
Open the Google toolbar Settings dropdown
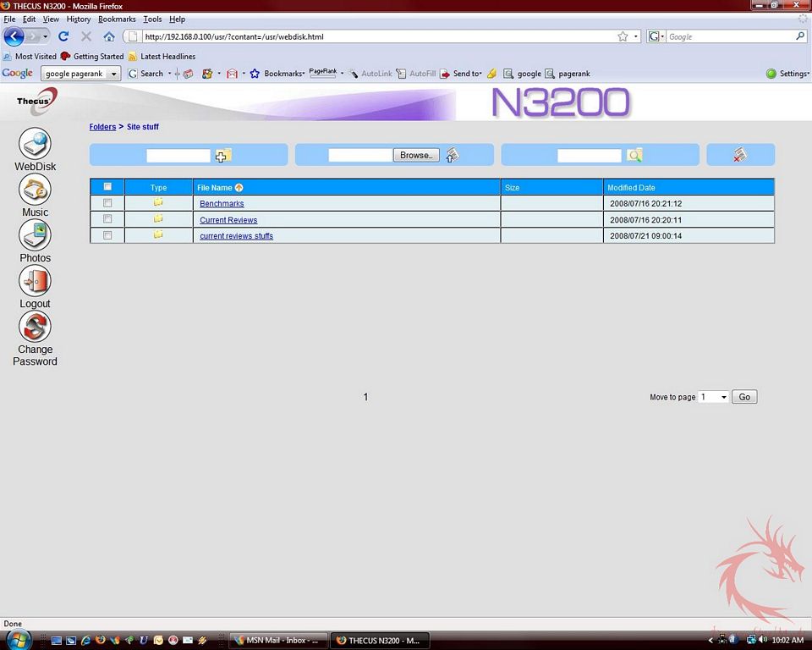pos(787,74)
